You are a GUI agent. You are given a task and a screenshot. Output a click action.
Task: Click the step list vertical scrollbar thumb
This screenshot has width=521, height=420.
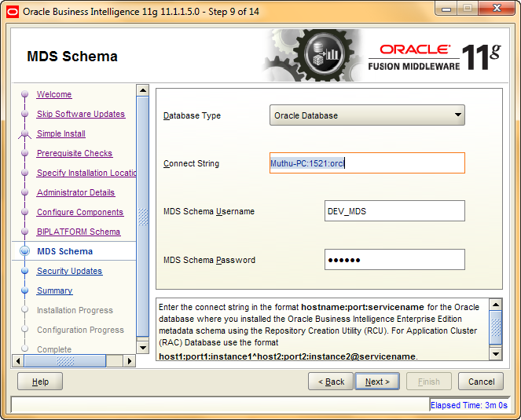point(143,217)
